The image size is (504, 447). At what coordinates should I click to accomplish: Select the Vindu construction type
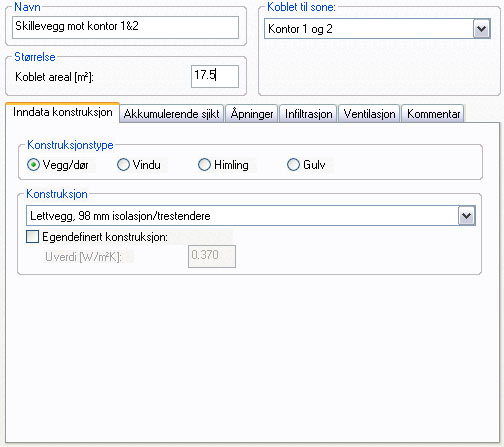123,165
